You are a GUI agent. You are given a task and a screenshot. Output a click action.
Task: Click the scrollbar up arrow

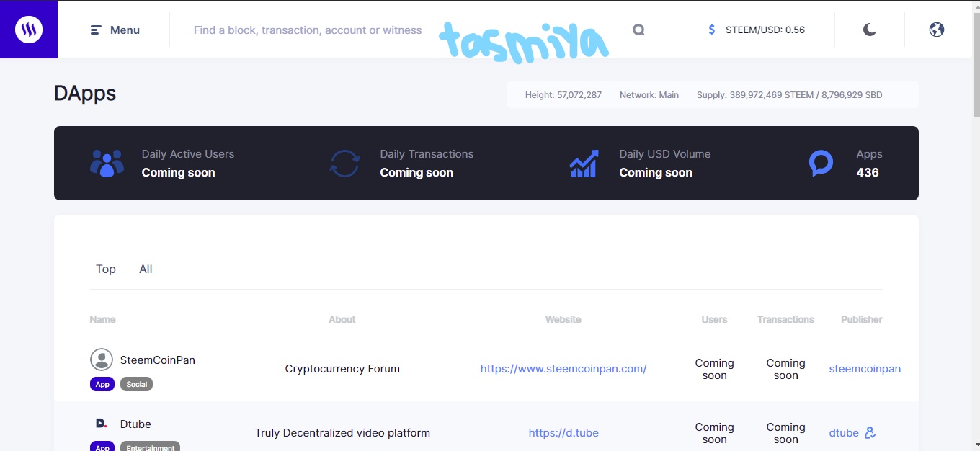(976, 6)
